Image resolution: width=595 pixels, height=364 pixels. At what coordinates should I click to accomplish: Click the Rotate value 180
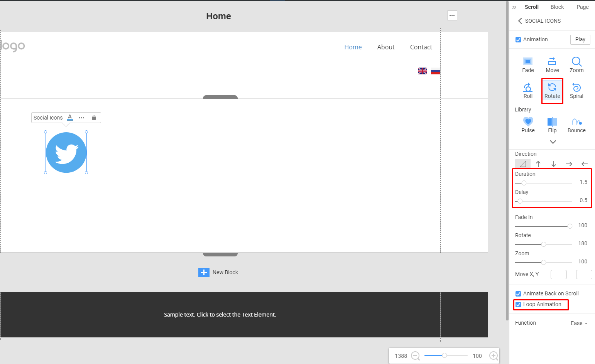[583, 243]
